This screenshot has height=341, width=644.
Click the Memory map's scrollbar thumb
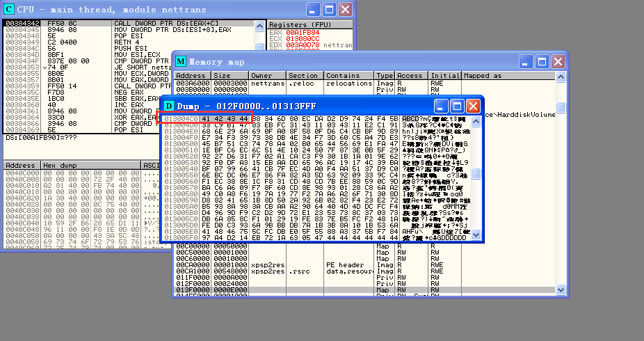(561, 107)
